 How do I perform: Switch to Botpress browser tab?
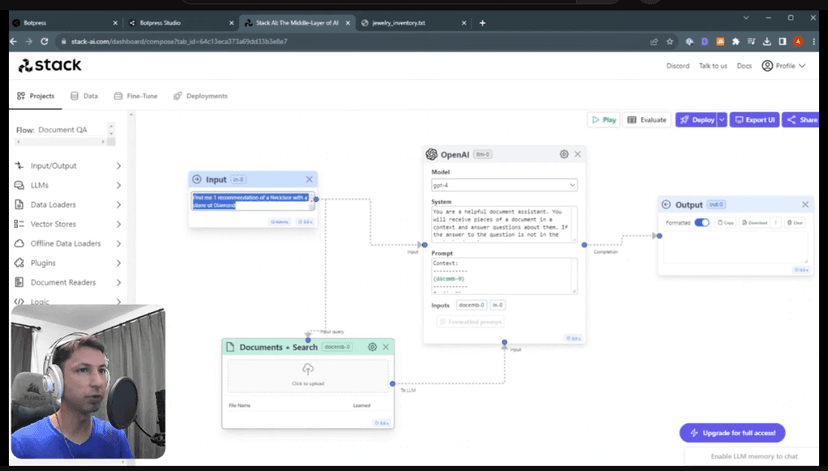point(65,23)
